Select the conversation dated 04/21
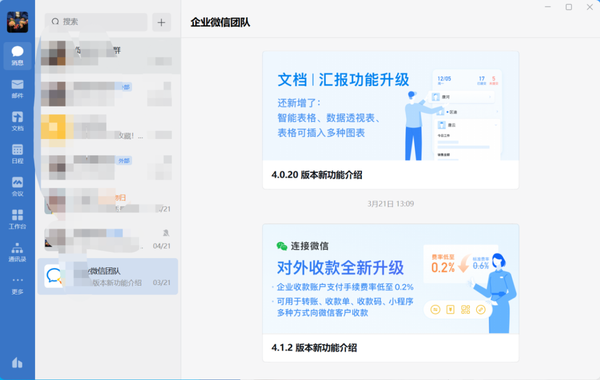This screenshot has height=380, width=600. pos(108,239)
